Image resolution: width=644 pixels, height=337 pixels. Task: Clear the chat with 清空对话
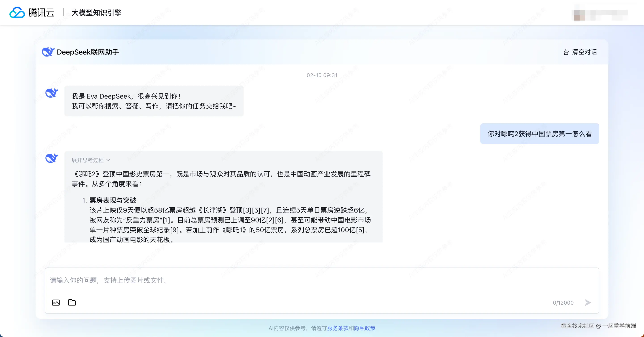[584, 52]
